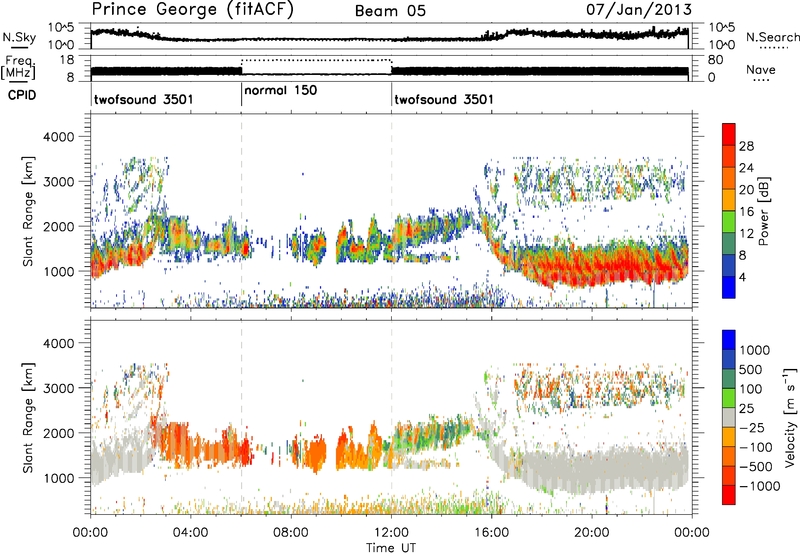Viewport: 800px width, 554px height.
Task: Click the "4" tick on Power colorbar
Action: (742, 277)
